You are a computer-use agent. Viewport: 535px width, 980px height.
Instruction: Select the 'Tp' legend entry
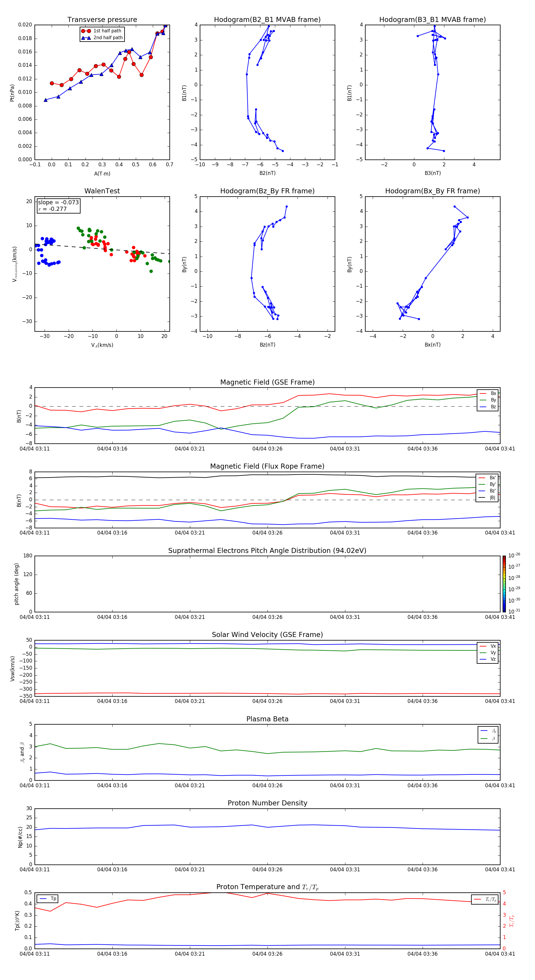[48, 899]
